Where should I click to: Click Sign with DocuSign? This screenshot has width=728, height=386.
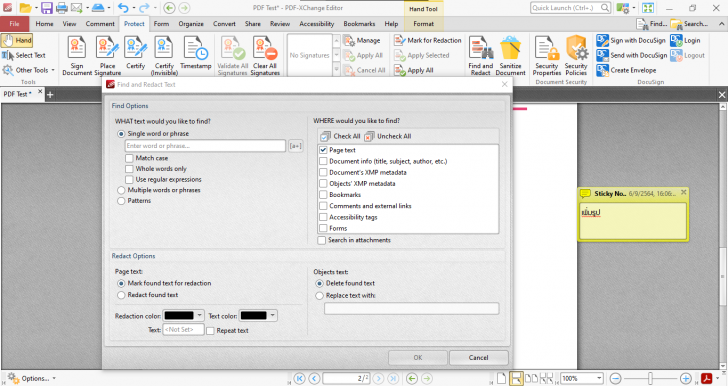pos(631,40)
